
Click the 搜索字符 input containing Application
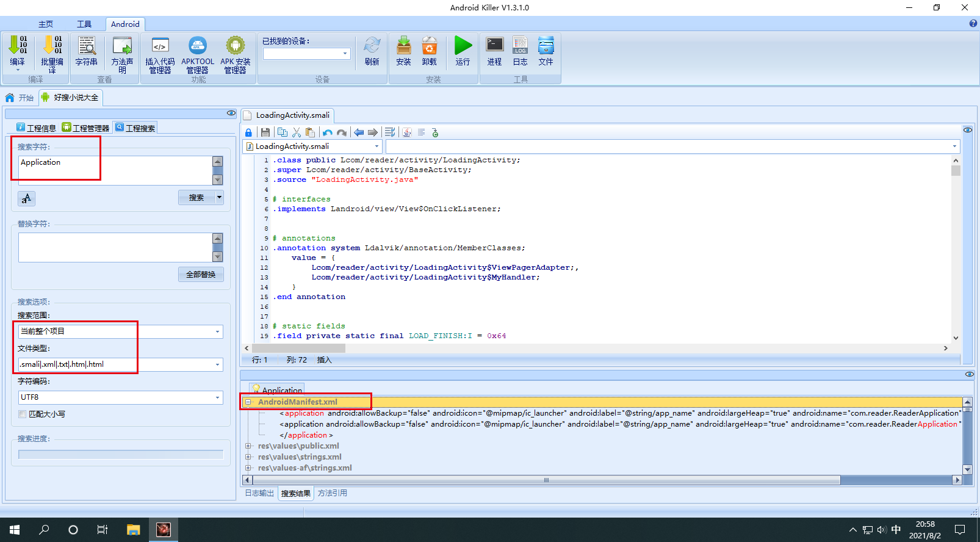pos(115,170)
